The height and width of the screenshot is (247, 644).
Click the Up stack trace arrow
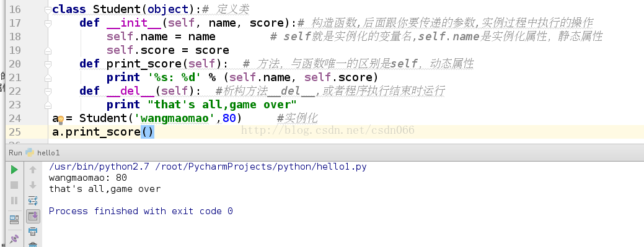[33, 170]
